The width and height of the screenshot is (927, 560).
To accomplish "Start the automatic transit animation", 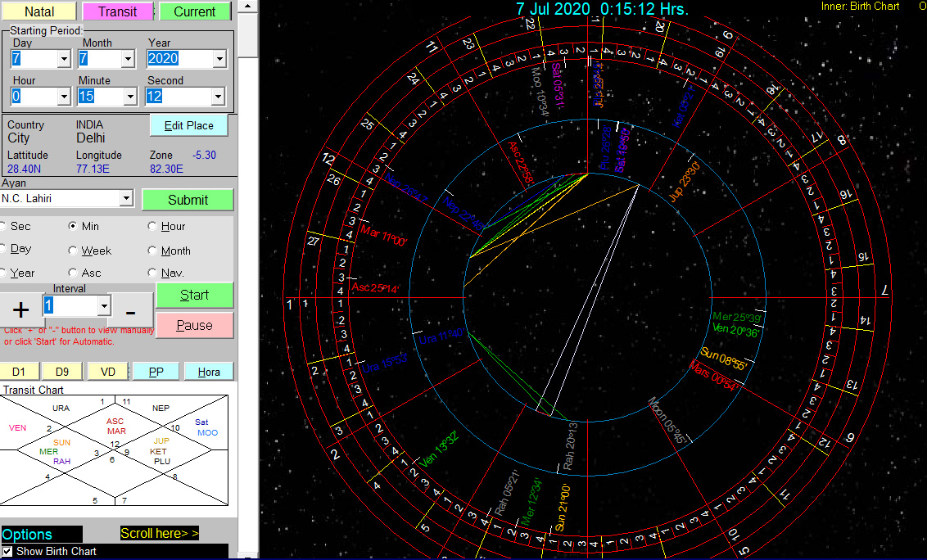I will pos(194,295).
